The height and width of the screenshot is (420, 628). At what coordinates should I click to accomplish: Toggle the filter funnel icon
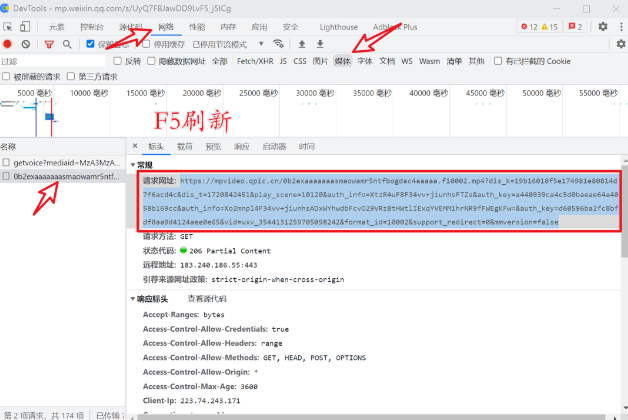click(x=49, y=44)
